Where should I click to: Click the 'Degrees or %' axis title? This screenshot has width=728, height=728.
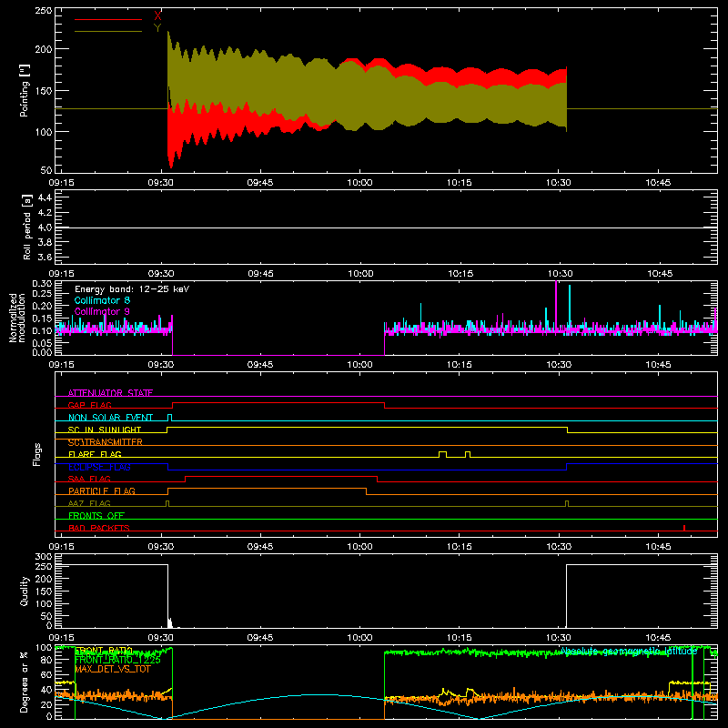pyautogui.click(x=25, y=682)
